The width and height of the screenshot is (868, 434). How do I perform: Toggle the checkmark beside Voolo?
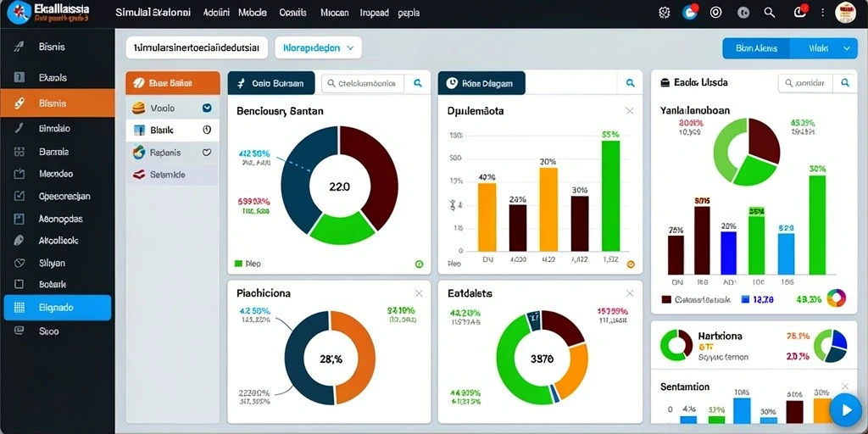207,108
